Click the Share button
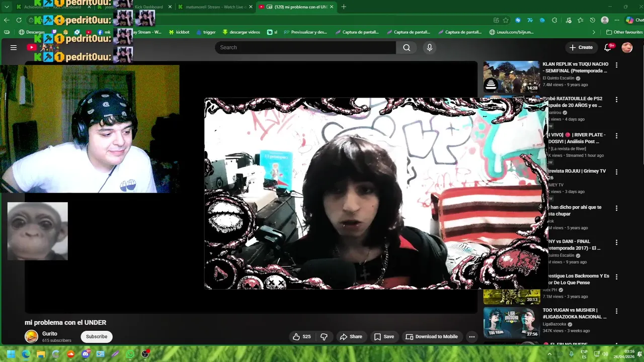Viewport: 644px width, 362px height. coord(351,337)
